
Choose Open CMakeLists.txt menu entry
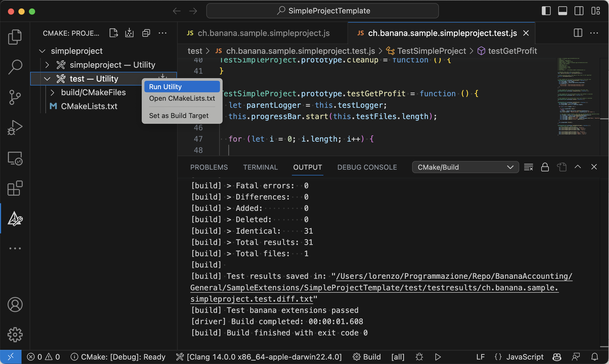(x=182, y=98)
